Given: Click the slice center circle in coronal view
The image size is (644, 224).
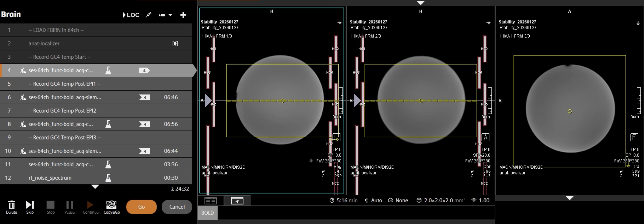Looking at the screenshot, I should (x=421, y=101).
